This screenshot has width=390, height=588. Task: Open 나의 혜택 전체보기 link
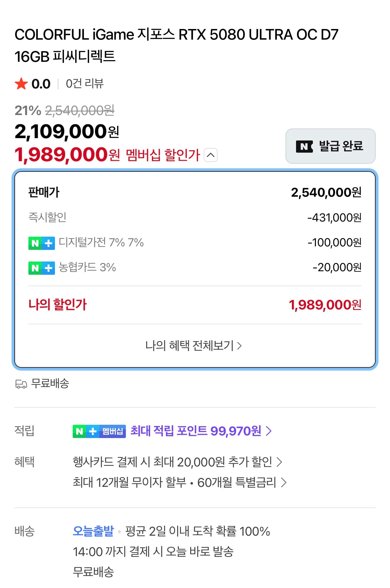point(194,345)
